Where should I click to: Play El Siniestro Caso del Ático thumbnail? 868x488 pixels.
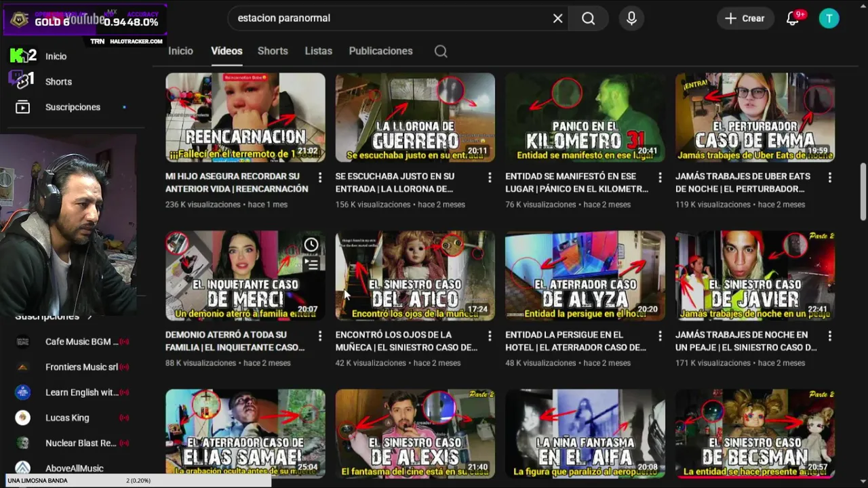415,276
